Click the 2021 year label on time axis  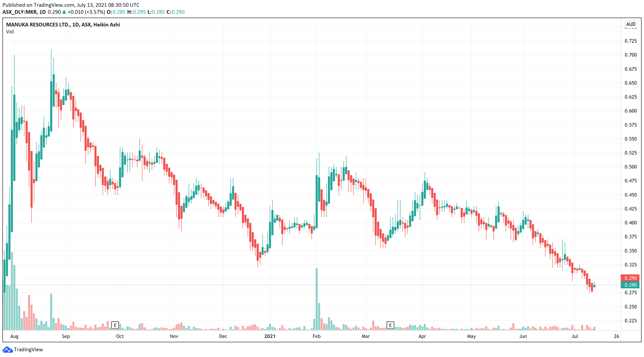pos(270,336)
